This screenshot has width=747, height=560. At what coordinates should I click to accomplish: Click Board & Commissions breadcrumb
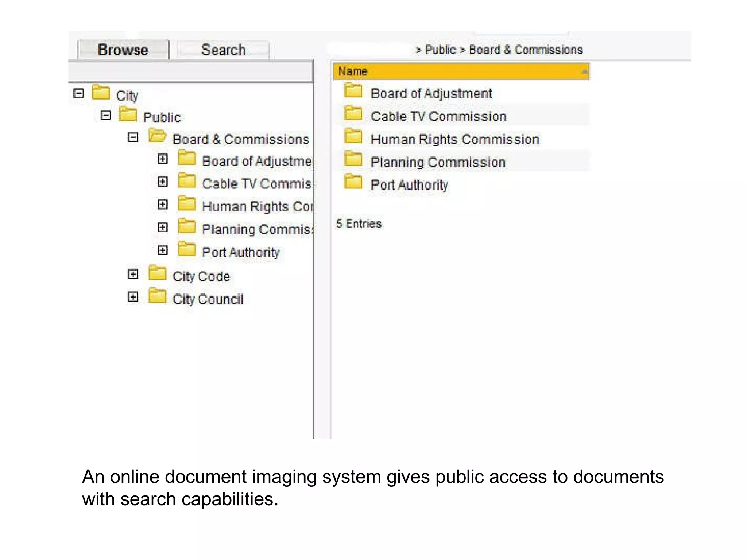click(526, 50)
